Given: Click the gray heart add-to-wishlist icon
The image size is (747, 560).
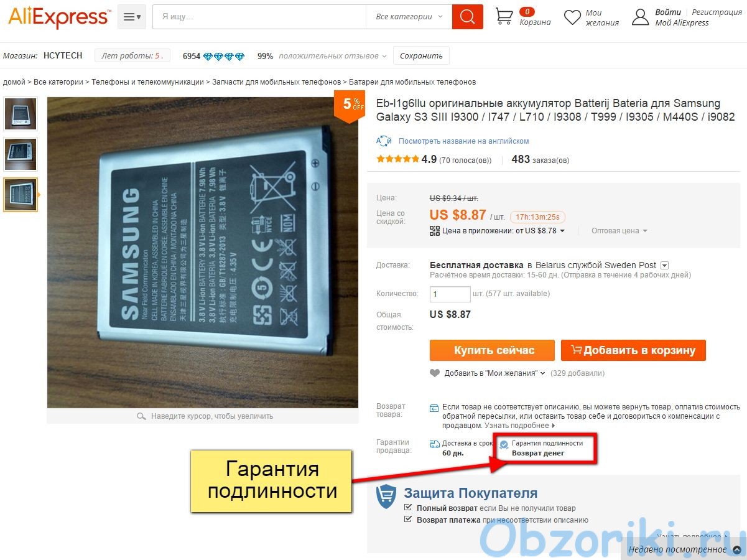Looking at the screenshot, I should coord(435,373).
